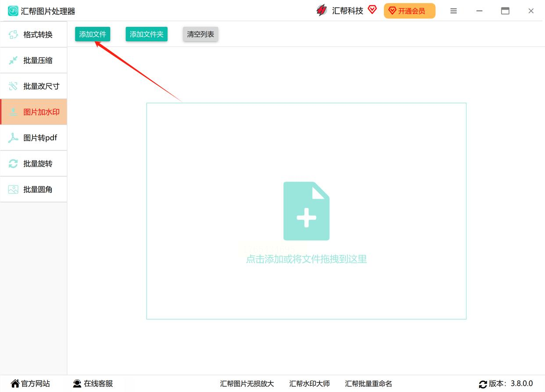
Task: Click the large add-file document icon
Action: tap(306, 211)
